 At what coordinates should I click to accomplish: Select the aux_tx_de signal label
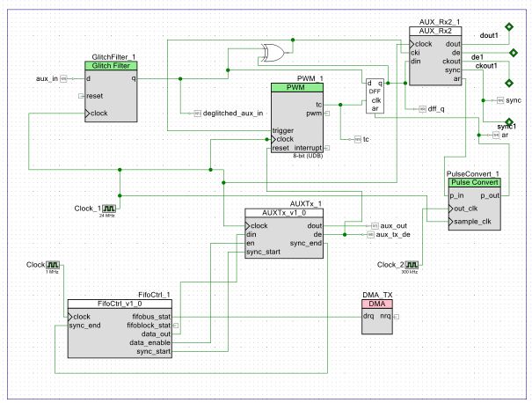tap(391, 235)
